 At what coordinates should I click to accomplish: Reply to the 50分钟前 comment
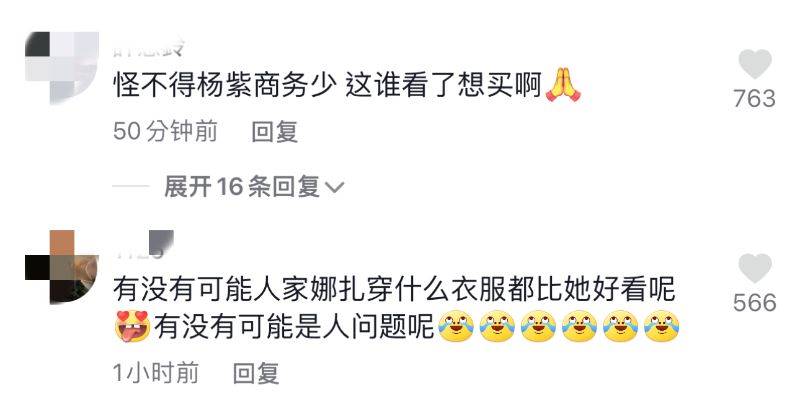point(274,132)
